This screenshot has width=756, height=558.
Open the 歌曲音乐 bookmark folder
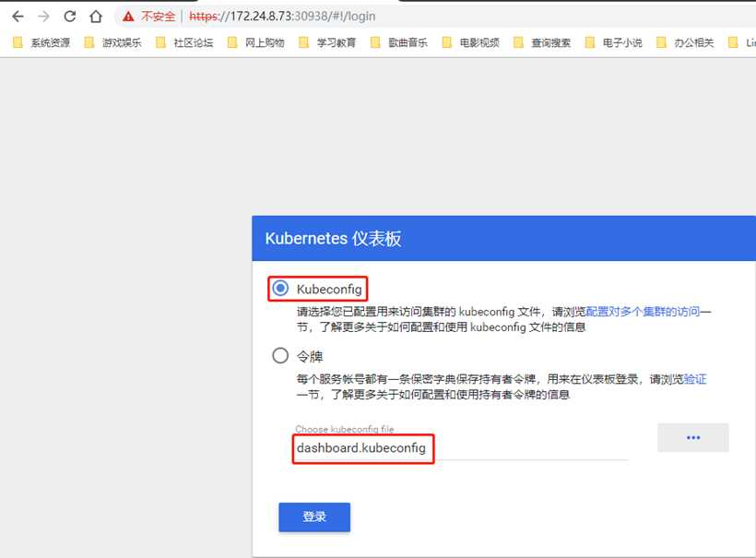pyautogui.click(x=399, y=42)
